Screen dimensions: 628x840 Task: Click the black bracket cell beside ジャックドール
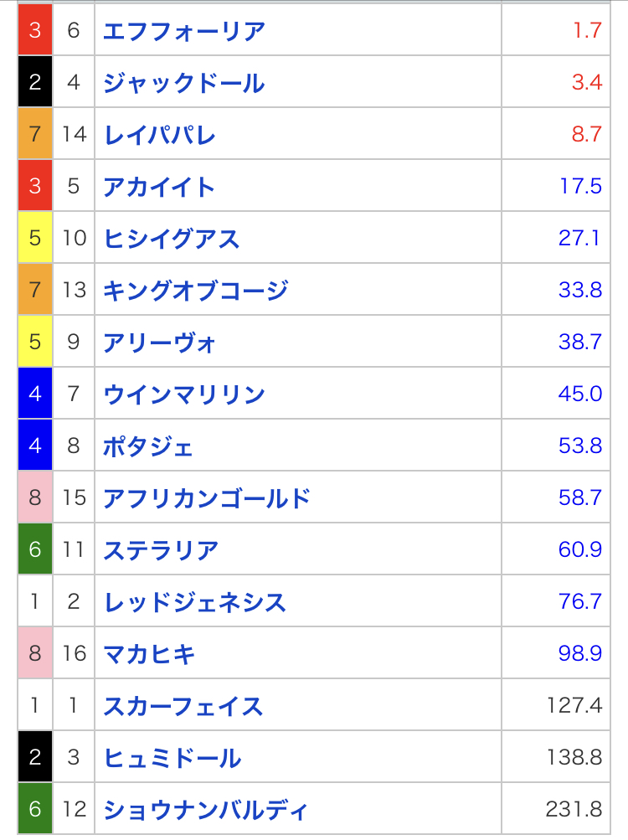pos(35,83)
